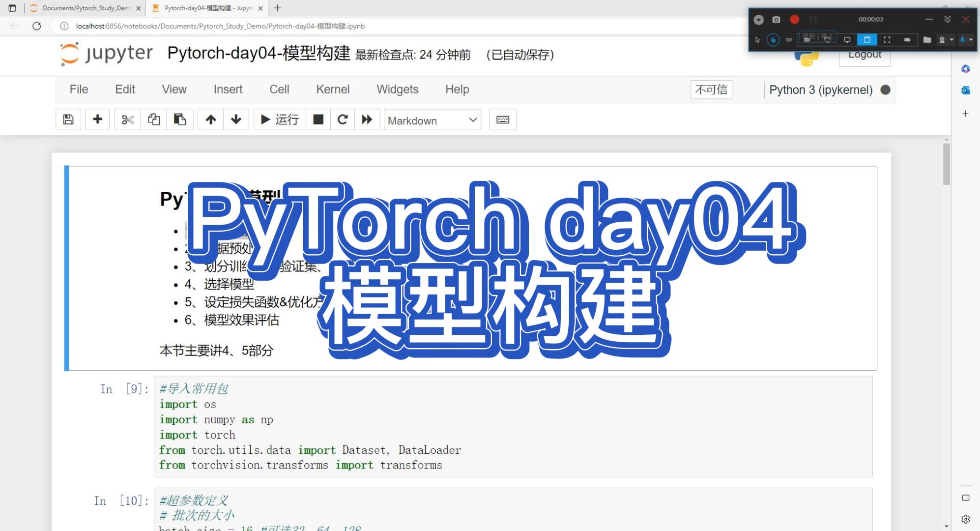980x531 pixels.
Task: Open the Kernel menu
Action: (x=333, y=89)
